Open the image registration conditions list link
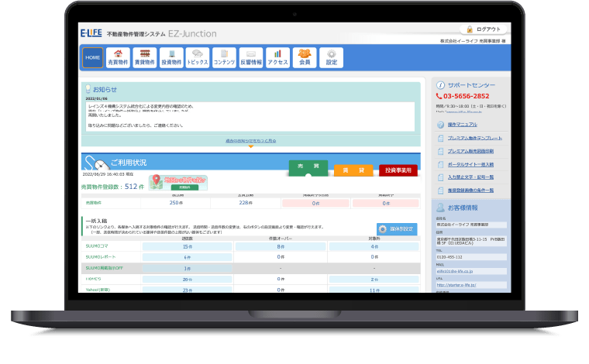Image resolution: width=589 pixels, height=364 pixels. coord(470,191)
